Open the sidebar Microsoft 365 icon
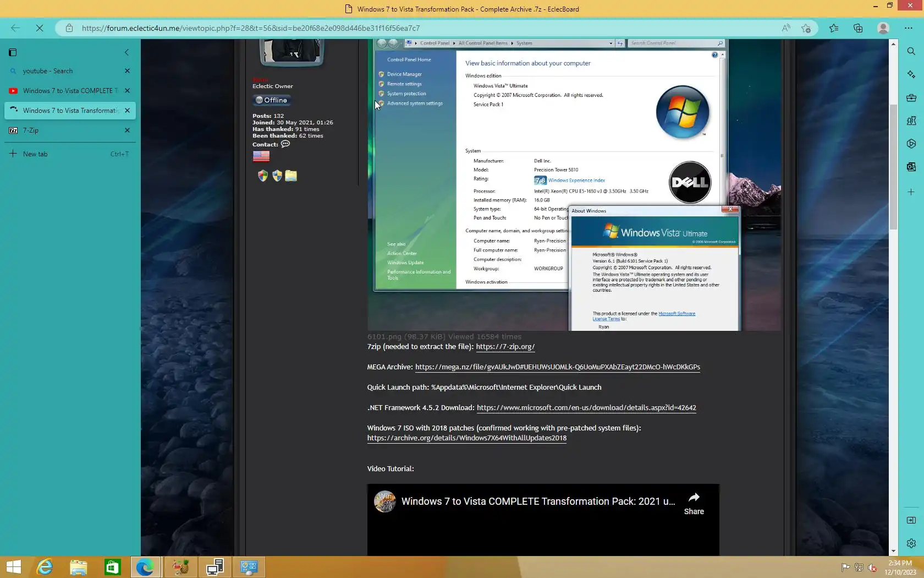Image resolution: width=924 pixels, height=578 pixels. 911,144
